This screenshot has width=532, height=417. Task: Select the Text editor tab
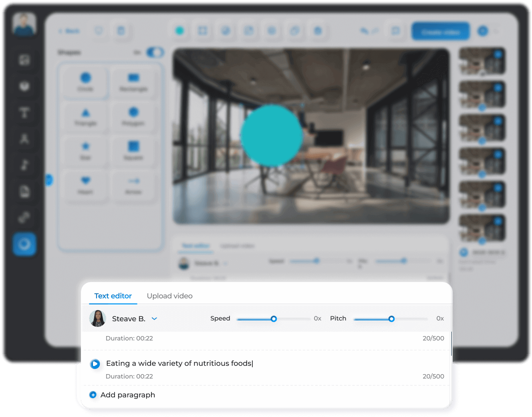tap(113, 296)
